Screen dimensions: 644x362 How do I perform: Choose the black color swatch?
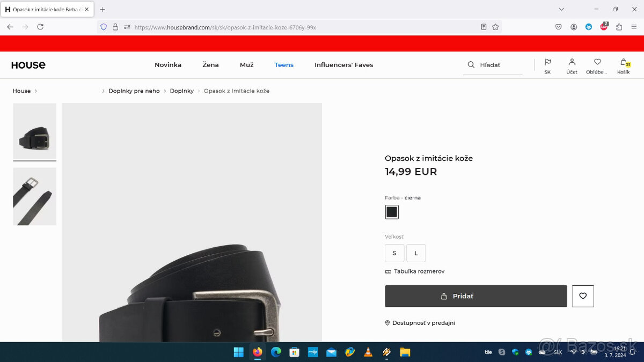pyautogui.click(x=392, y=212)
